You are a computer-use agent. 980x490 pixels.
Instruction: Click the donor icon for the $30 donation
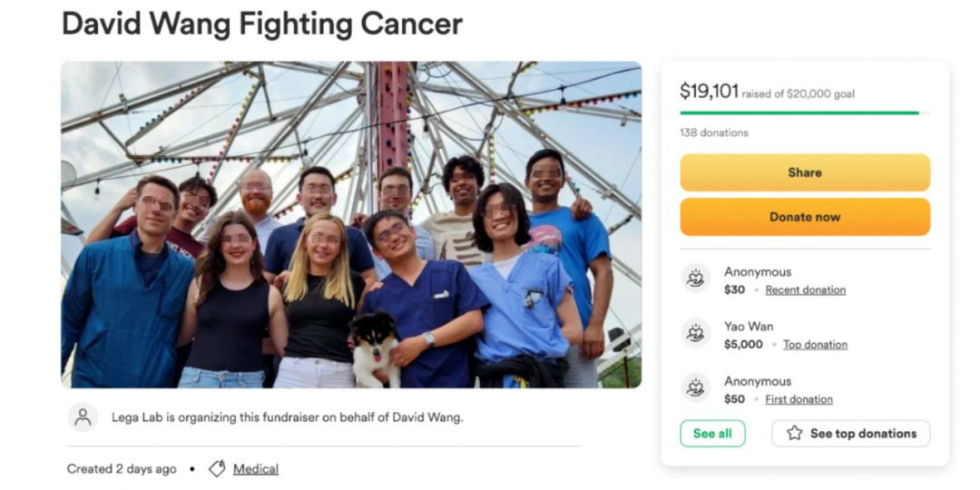696,279
